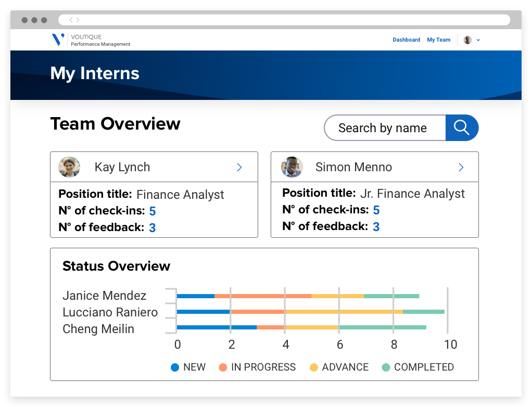Click the magnifying glass search button

point(462,128)
